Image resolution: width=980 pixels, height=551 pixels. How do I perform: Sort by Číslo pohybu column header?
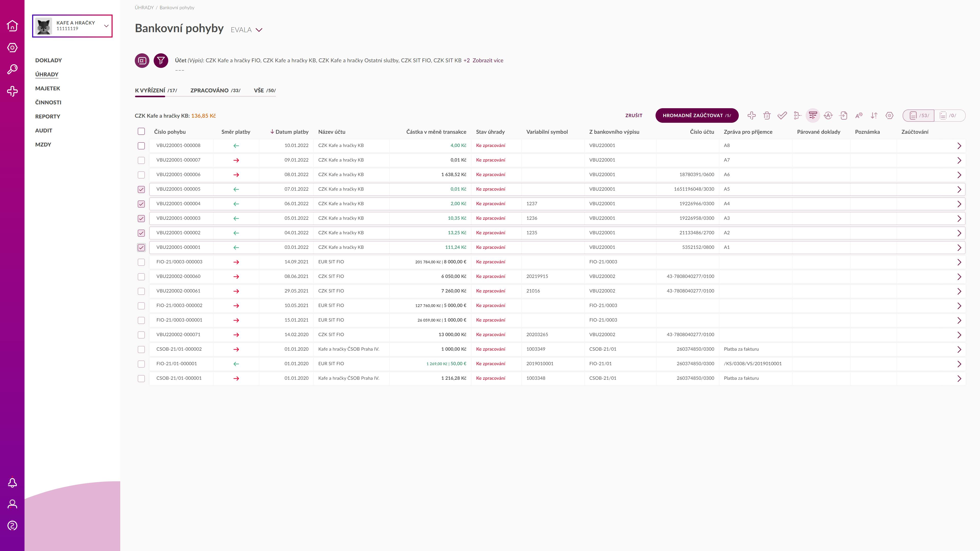[x=170, y=132]
